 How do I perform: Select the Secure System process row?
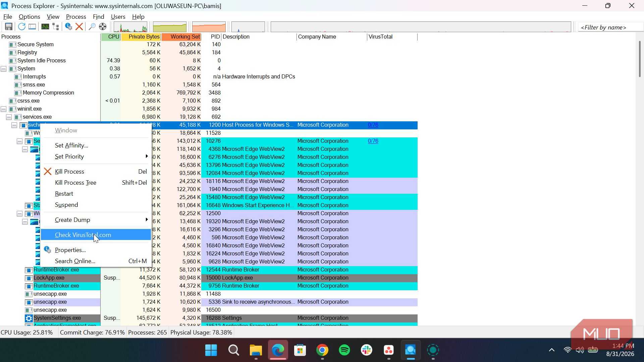click(x=209, y=45)
